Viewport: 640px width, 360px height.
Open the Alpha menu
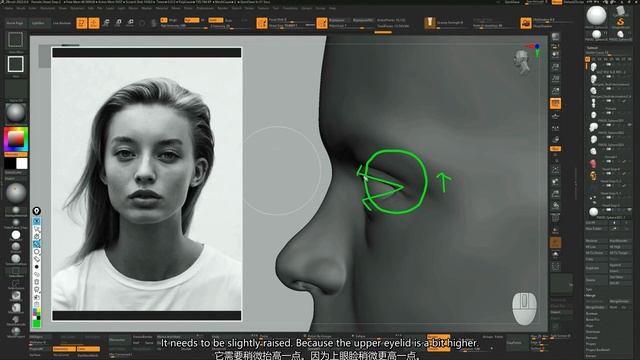point(9,8)
